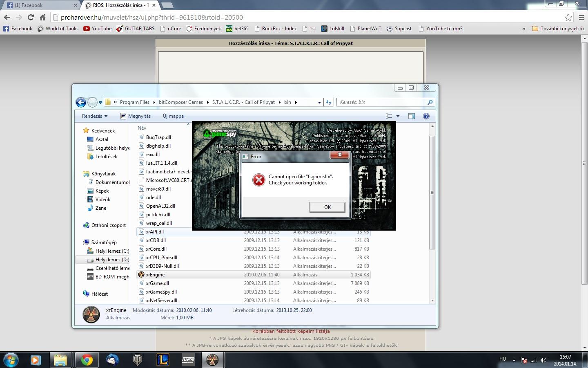588x368 pixels.
Task: Open recent locations dropdown arrow in Explorer
Action: [100, 103]
